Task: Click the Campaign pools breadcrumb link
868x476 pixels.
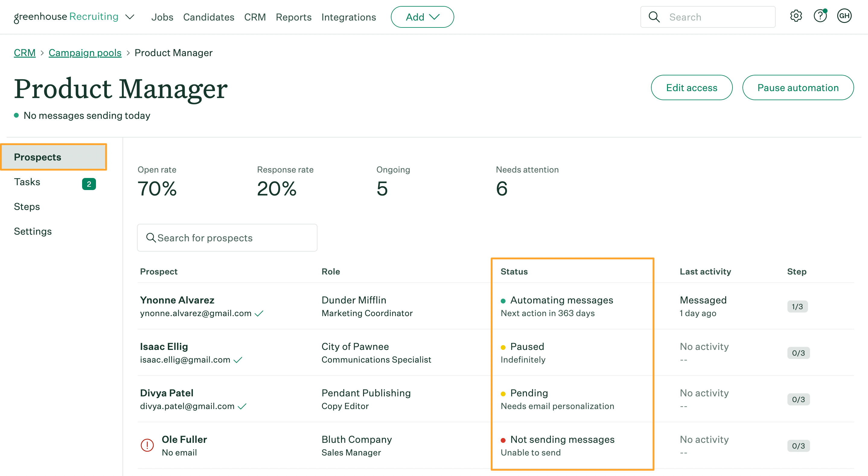Action: click(x=85, y=52)
